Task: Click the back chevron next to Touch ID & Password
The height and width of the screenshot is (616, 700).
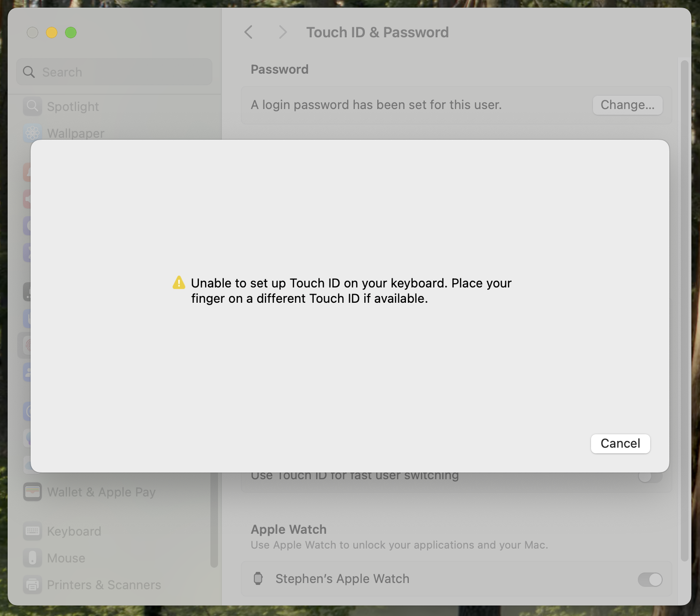Action: click(248, 32)
